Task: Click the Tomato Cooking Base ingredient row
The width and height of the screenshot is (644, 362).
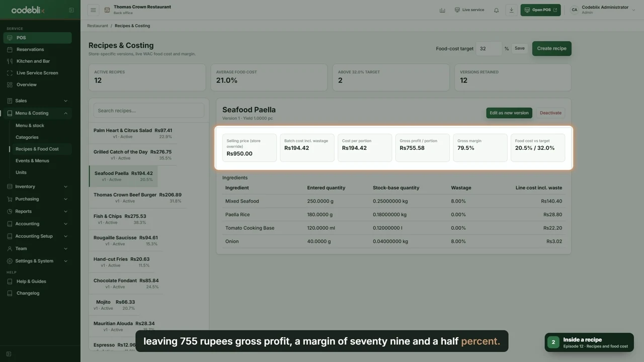Action: [x=393, y=228]
